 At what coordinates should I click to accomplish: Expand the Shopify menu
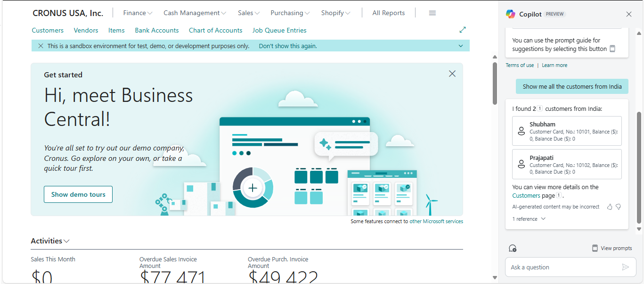click(335, 13)
